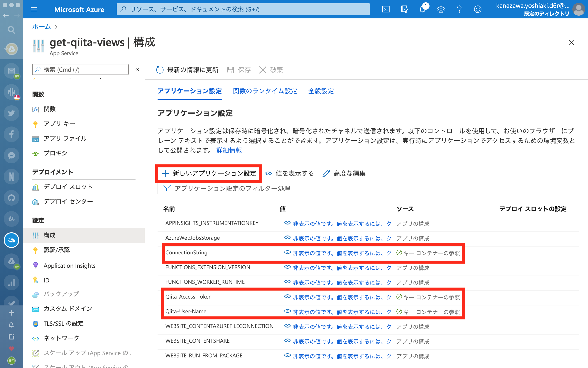Add a new sidebar app with plus
The height and width of the screenshot is (368, 588).
pyautogui.click(x=11, y=313)
